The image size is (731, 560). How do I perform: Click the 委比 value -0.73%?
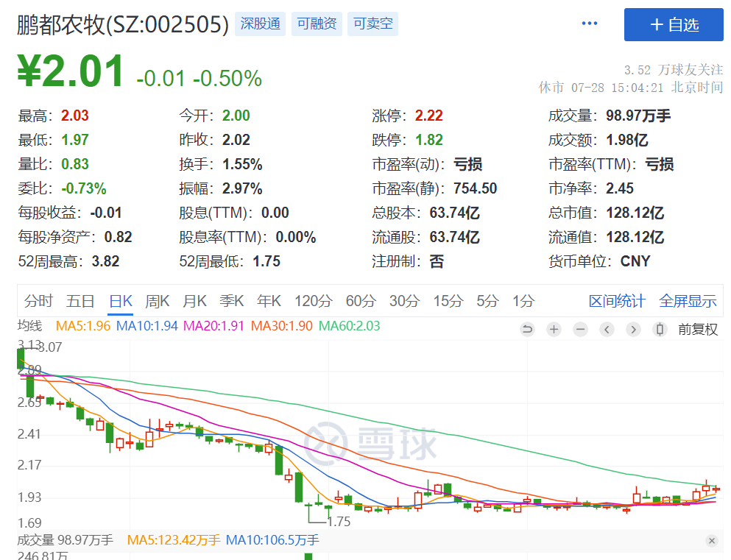[84, 188]
